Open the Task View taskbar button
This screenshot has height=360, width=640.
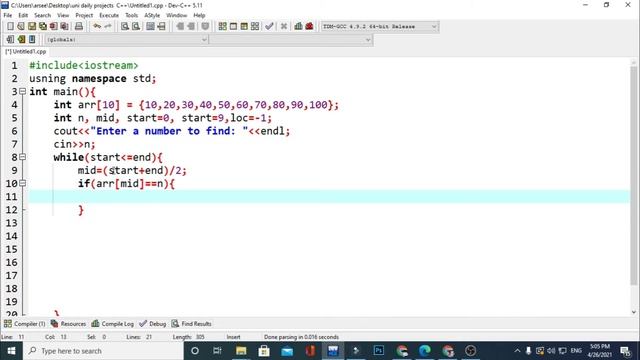click(218, 351)
